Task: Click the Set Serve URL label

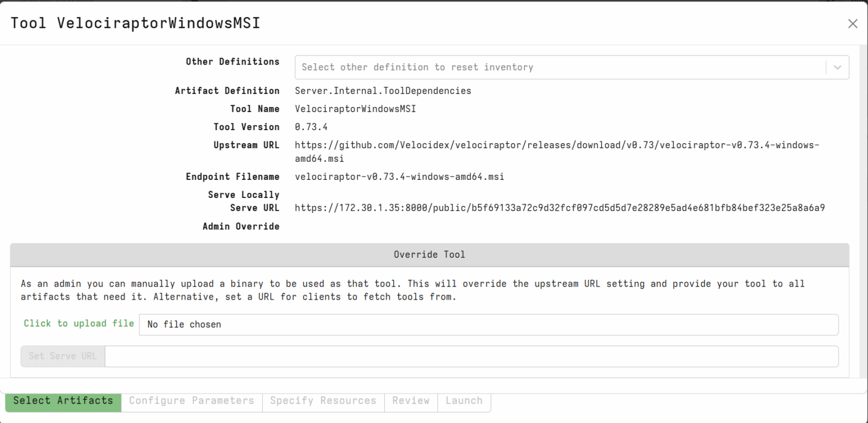Action: point(62,356)
